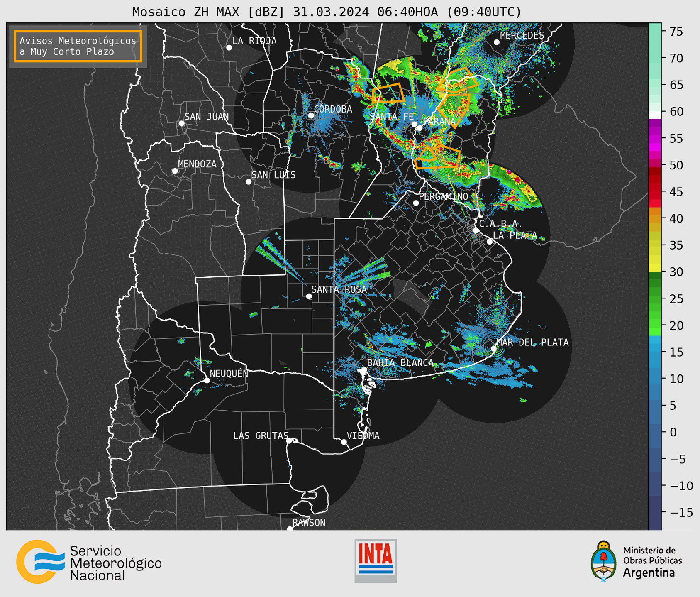Click the LAS GRUTAS city marker dot
This screenshot has width=700, height=597.
click(x=289, y=441)
